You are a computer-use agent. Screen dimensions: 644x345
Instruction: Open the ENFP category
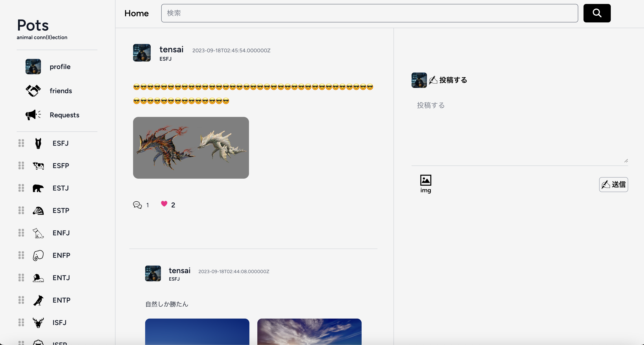pyautogui.click(x=61, y=255)
